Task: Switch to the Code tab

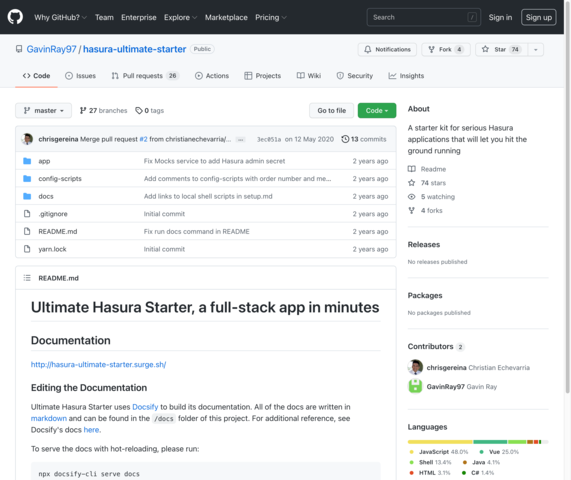Action: tap(36, 76)
